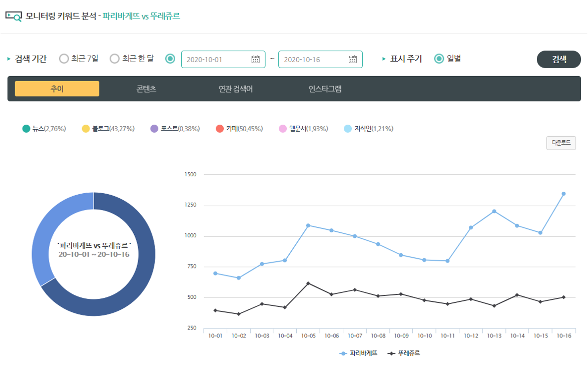Toggle the 지식인 legend light-blue circle

[x=348, y=129]
